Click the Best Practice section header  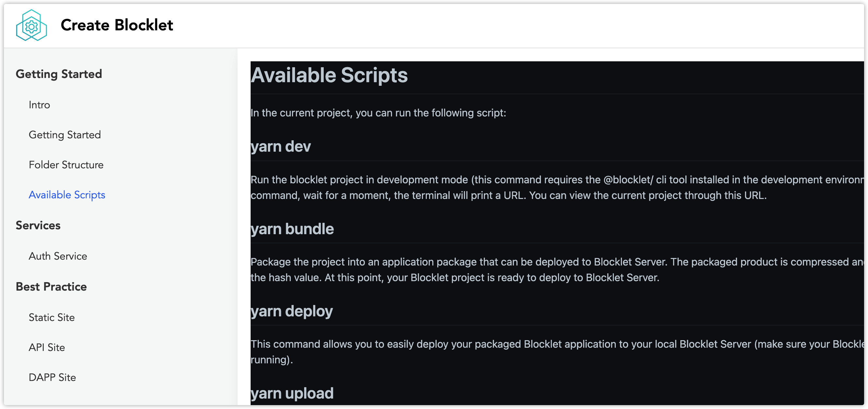coord(51,287)
